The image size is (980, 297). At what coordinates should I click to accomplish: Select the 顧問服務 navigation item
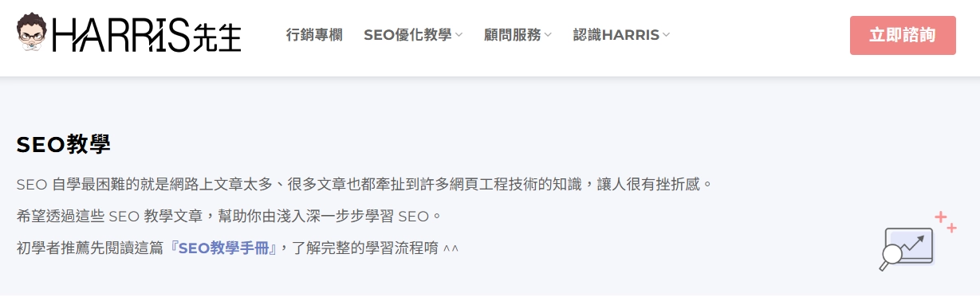coord(512,35)
